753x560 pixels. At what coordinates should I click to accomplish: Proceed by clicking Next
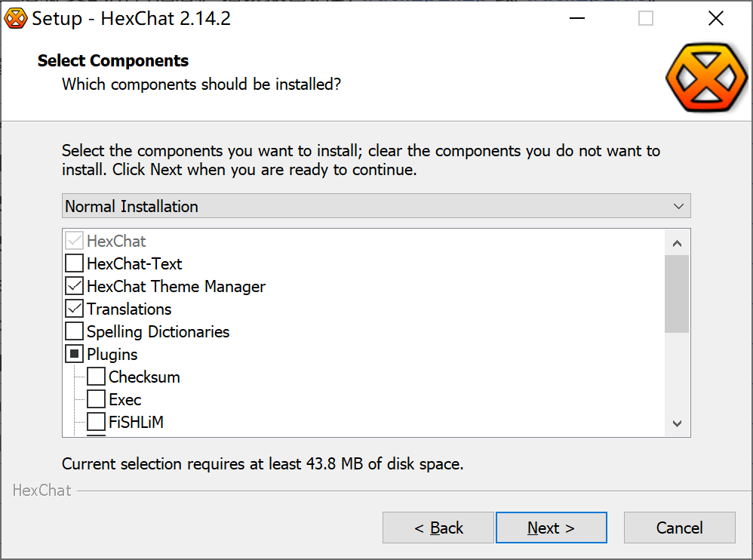click(x=551, y=528)
